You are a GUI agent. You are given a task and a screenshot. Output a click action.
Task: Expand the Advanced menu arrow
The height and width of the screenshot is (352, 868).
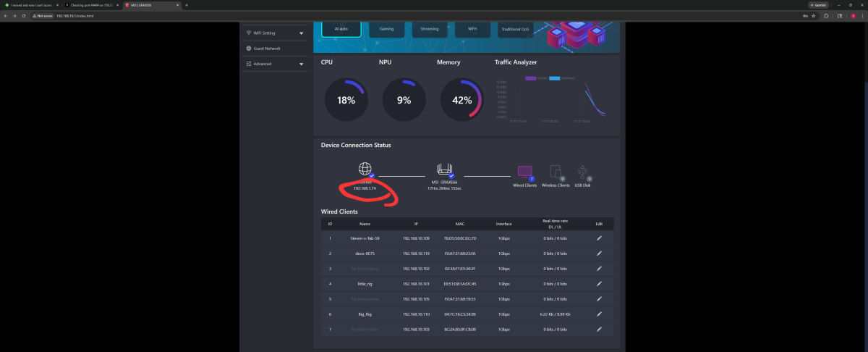tap(301, 64)
